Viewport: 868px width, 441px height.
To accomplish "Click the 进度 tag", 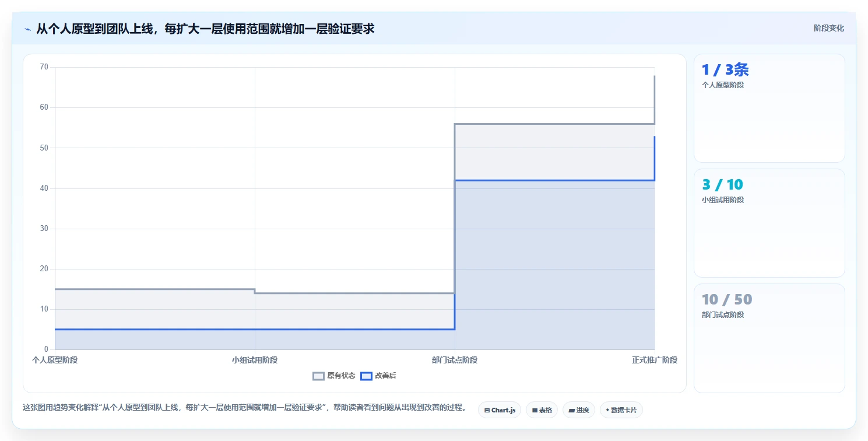I will (x=579, y=410).
